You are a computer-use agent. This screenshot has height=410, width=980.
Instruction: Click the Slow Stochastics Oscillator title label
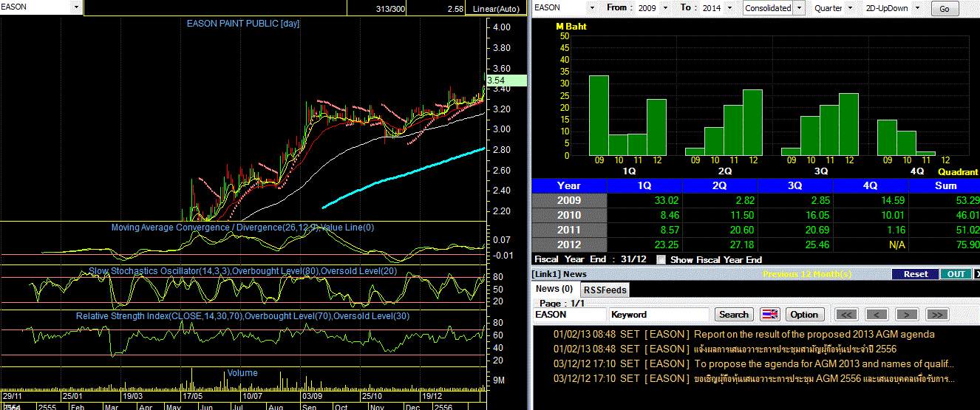coord(243,271)
